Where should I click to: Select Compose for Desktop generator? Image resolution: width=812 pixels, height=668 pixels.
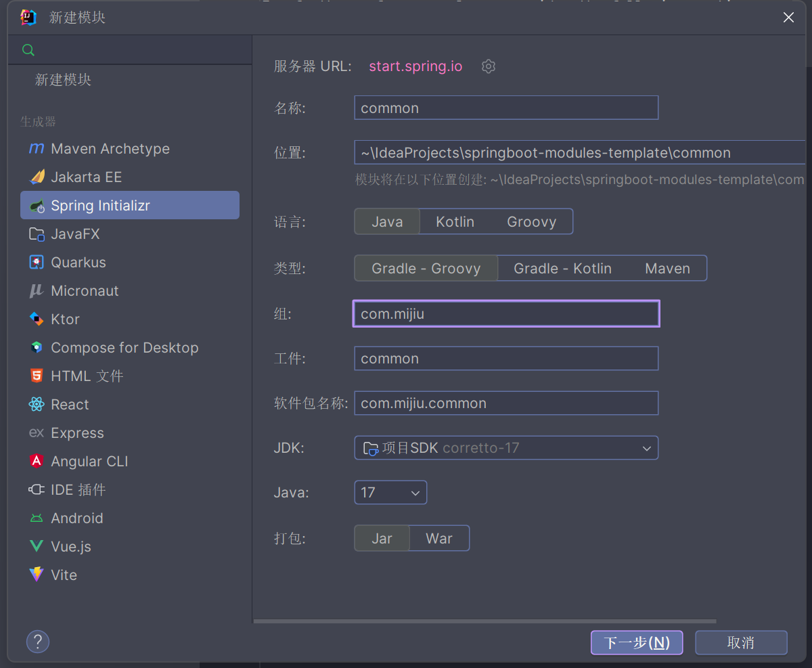tap(130, 347)
